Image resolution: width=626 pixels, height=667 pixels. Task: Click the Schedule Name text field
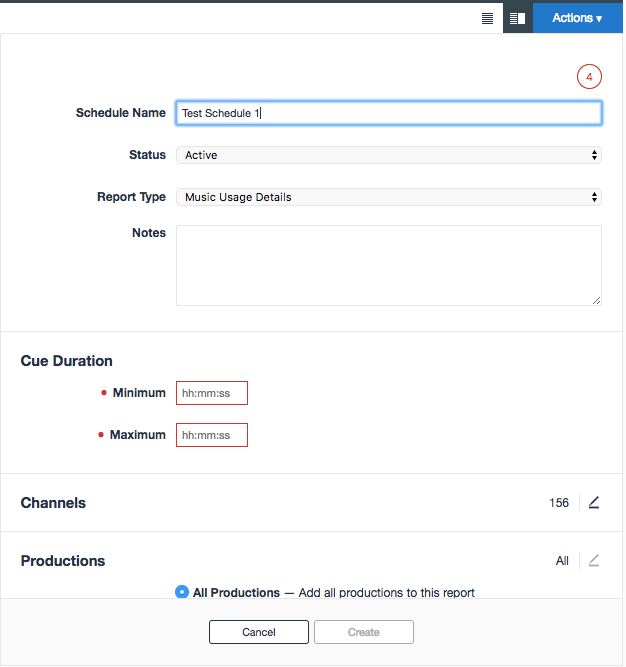click(389, 113)
